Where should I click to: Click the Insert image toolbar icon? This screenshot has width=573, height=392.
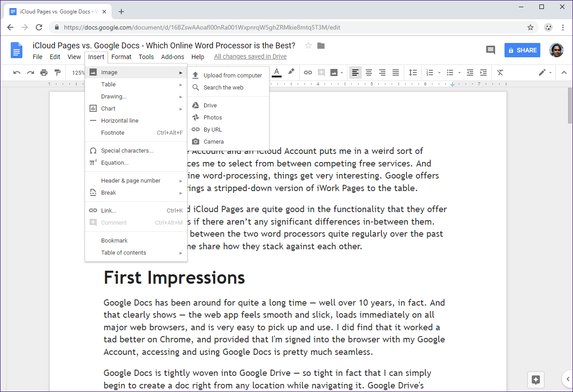click(x=334, y=72)
